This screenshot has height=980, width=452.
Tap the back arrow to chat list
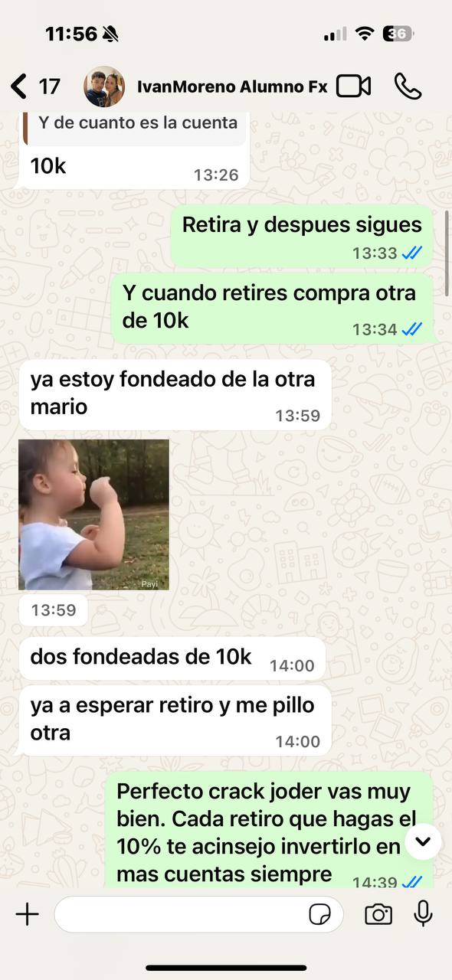19,86
